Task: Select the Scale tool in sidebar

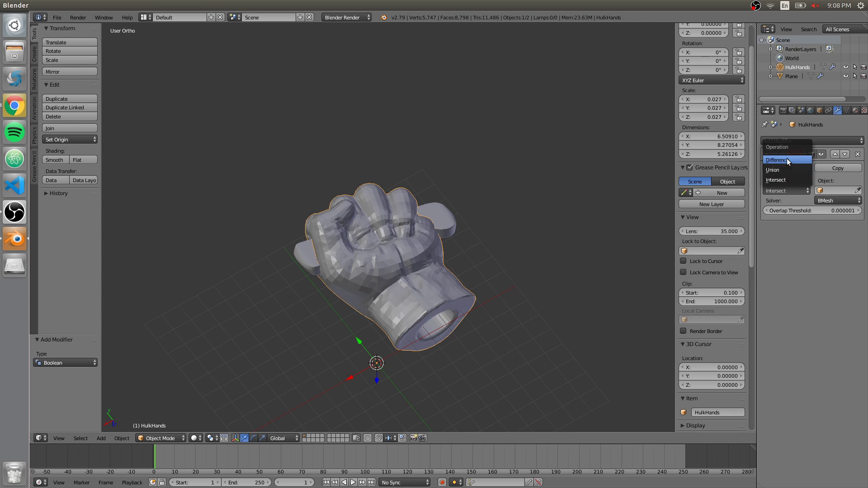Action: [x=70, y=60]
